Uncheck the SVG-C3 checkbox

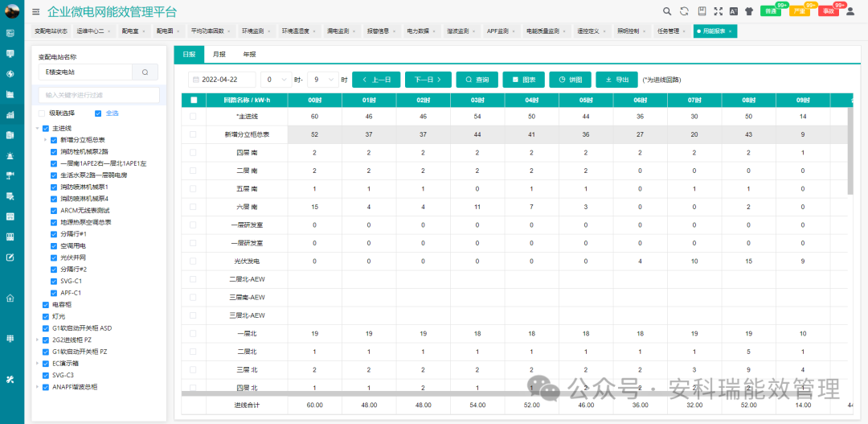click(x=46, y=375)
